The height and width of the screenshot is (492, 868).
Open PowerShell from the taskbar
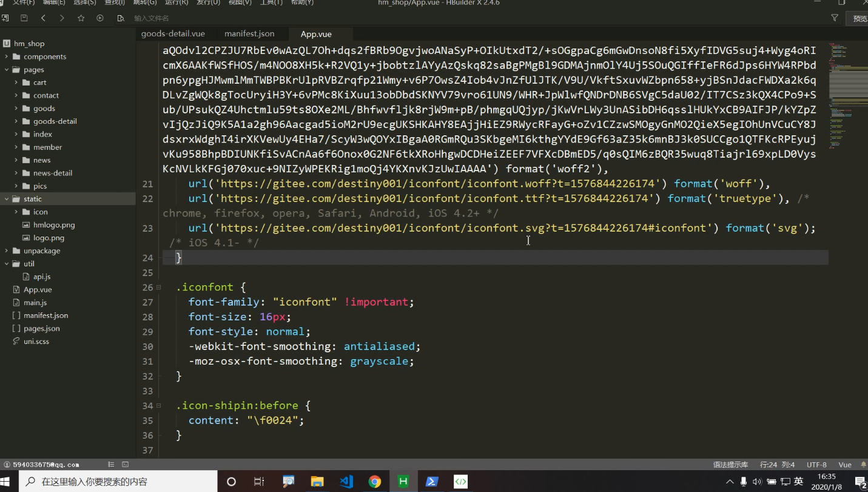click(432, 482)
